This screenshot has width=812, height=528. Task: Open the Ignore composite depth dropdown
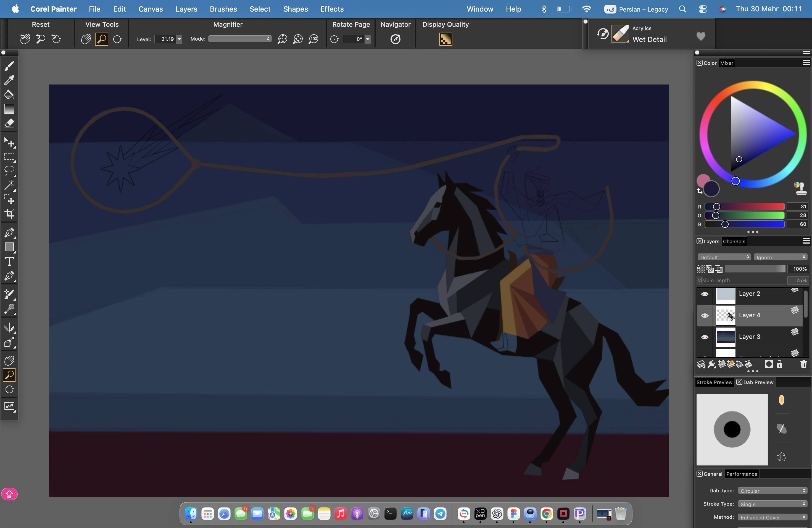pyautogui.click(x=781, y=257)
